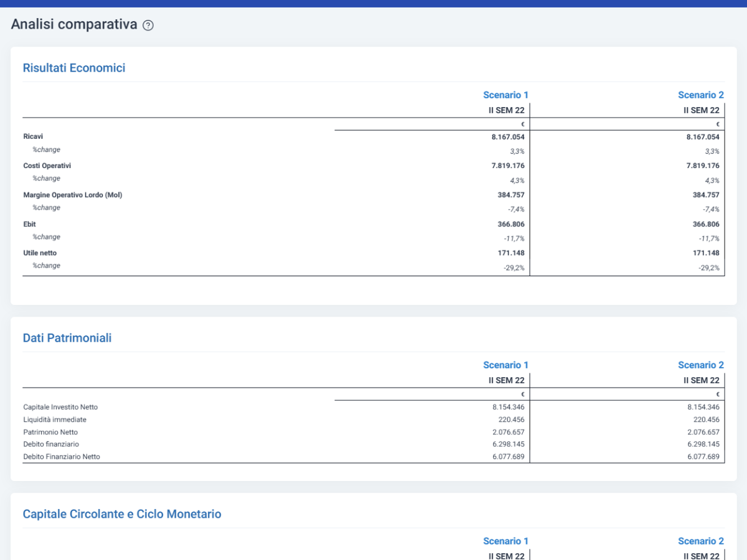Click the Ebit row label
The image size is (747, 560).
click(x=30, y=224)
